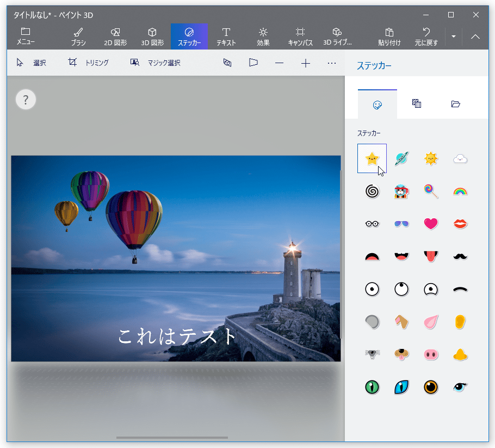Pick the centered-pupil eye sticker
Screen dimensions: 495x448
pyautogui.click(x=372, y=289)
